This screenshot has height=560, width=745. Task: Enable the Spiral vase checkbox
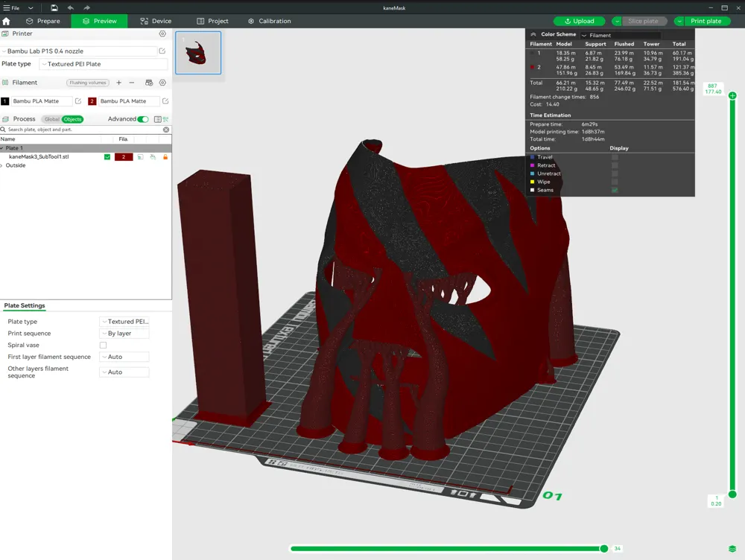(x=103, y=346)
